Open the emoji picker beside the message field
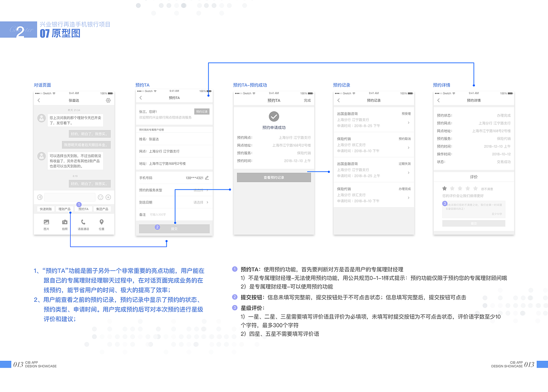This screenshot has height=392, width=548. (x=100, y=197)
